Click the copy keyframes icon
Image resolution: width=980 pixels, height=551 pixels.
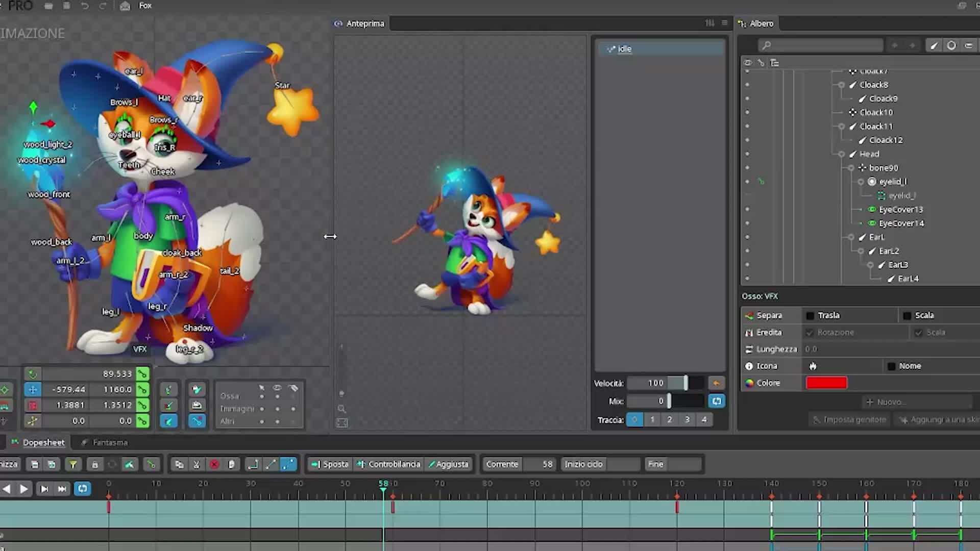click(x=180, y=465)
